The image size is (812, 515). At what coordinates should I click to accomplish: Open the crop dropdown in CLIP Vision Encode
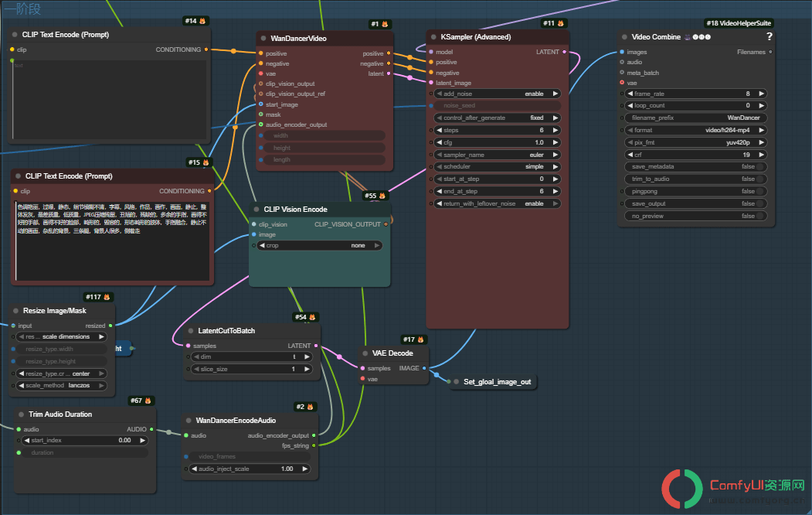coord(320,246)
